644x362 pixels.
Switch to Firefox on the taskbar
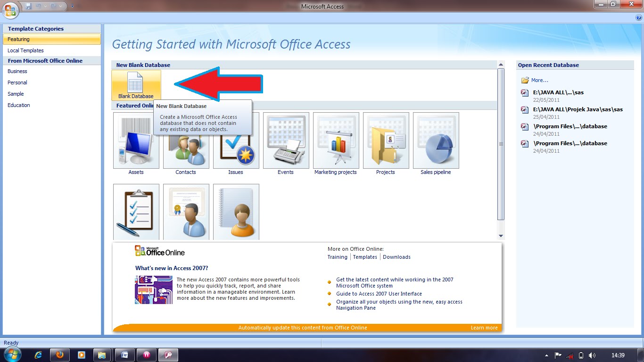tap(60, 355)
